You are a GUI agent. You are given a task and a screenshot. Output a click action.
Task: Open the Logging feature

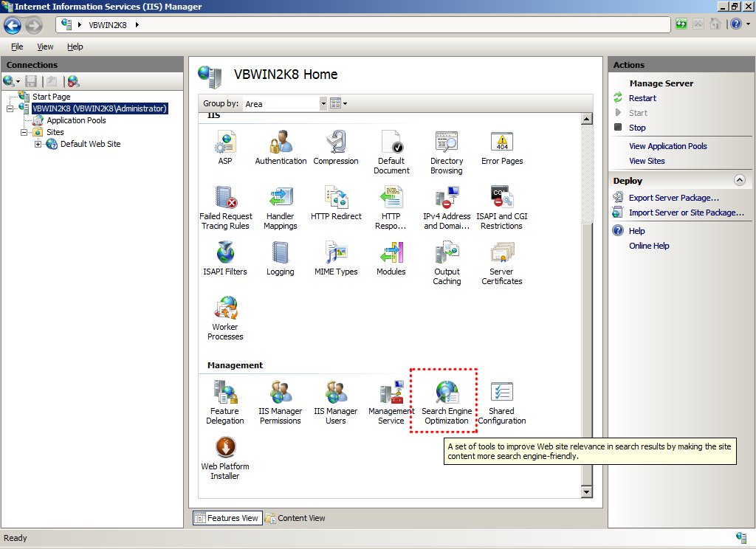tap(280, 258)
